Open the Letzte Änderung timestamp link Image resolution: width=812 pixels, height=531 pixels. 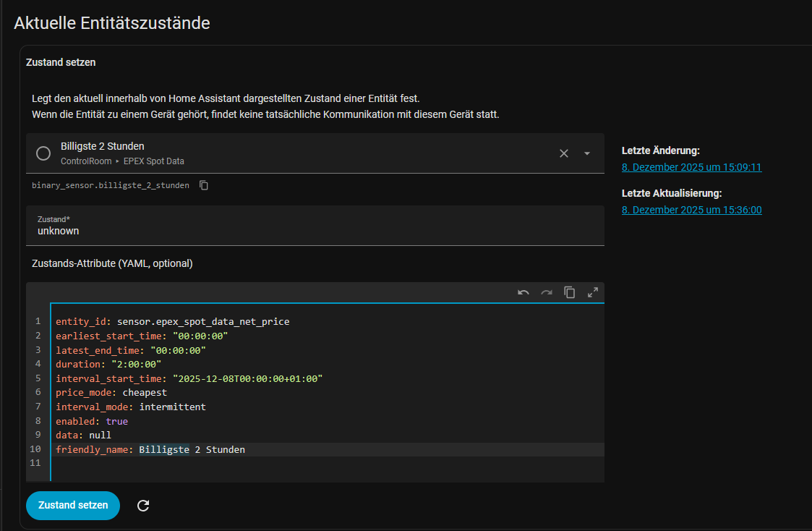point(691,167)
